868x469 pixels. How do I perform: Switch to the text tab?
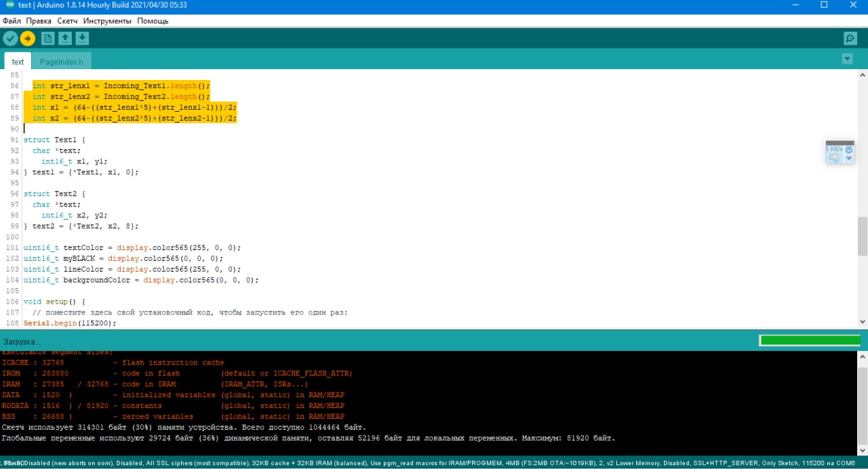(x=18, y=62)
